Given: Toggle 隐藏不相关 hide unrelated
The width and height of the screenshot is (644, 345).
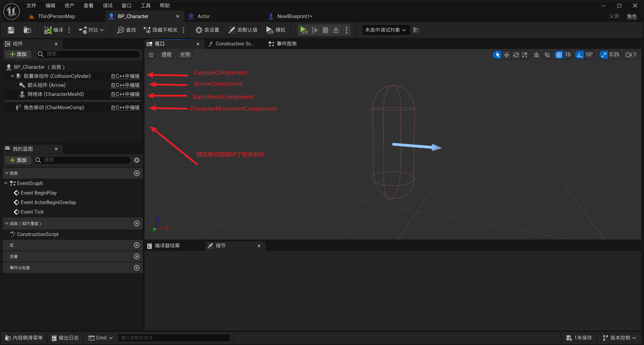Looking at the screenshot, I should [161, 30].
